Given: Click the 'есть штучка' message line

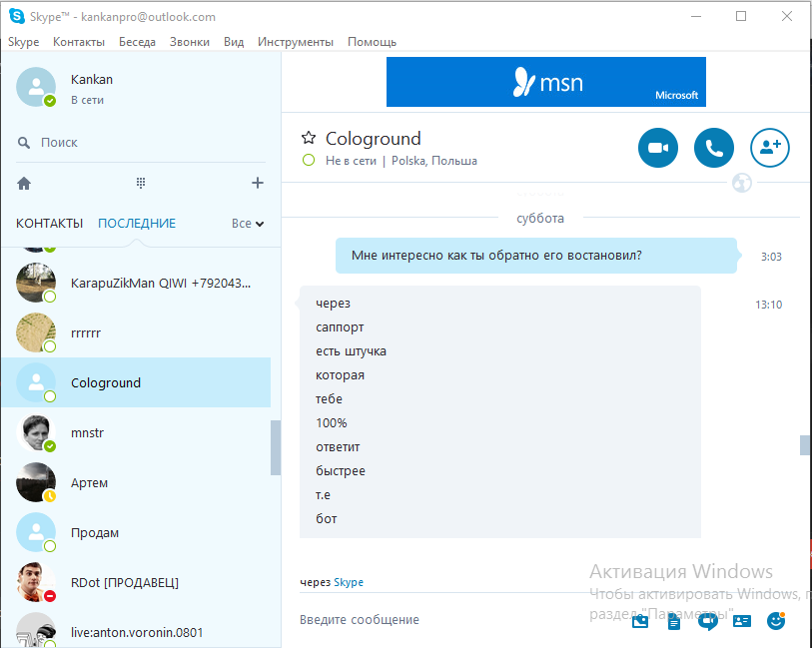Looking at the screenshot, I should coord(351,351).
